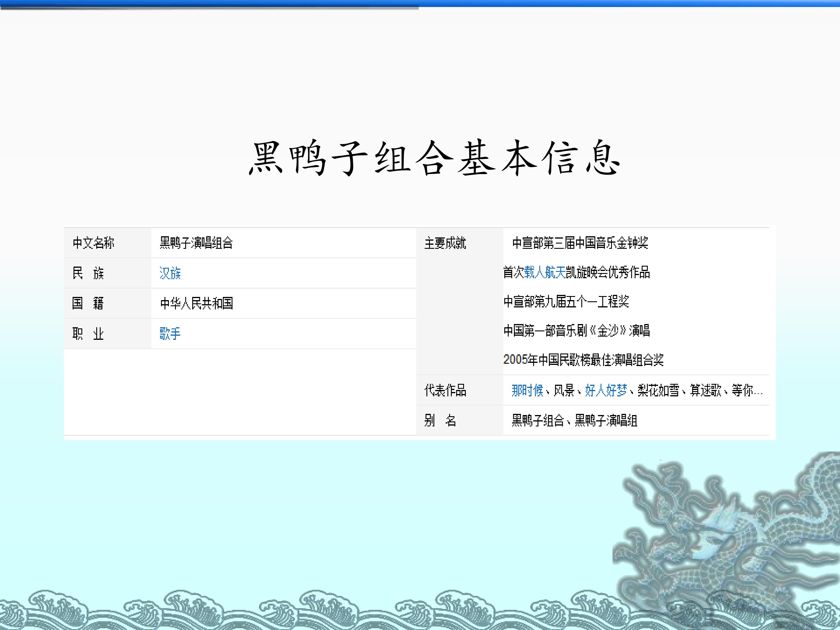
Task: Select the 中文名称 label
Action: [93, 243]
